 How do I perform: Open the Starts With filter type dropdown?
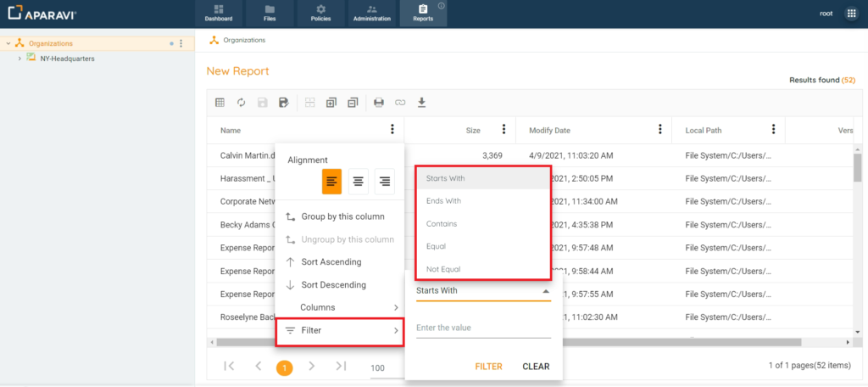click(483, 291)
